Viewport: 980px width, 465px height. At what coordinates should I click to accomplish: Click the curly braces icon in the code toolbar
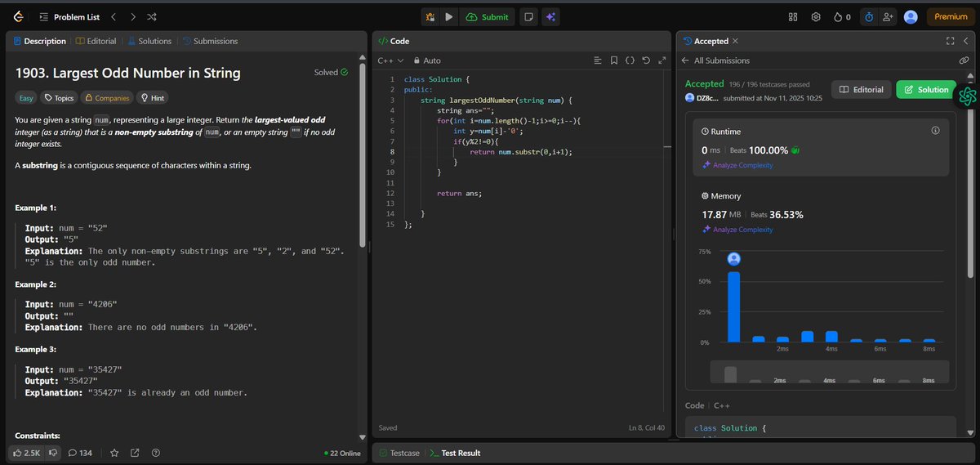630,60
